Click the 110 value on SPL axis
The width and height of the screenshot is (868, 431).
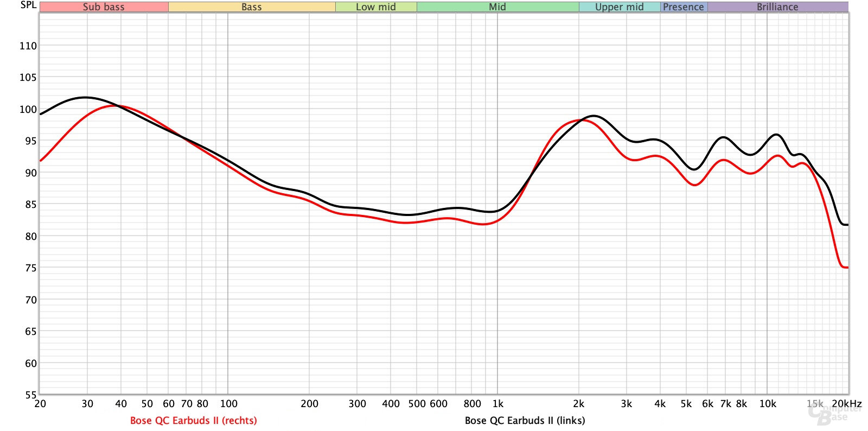[28, 46]
